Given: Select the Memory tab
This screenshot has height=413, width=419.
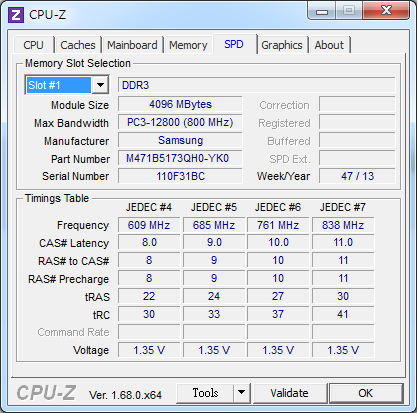Looking at the screenshot, I should (x=188, y=45).
